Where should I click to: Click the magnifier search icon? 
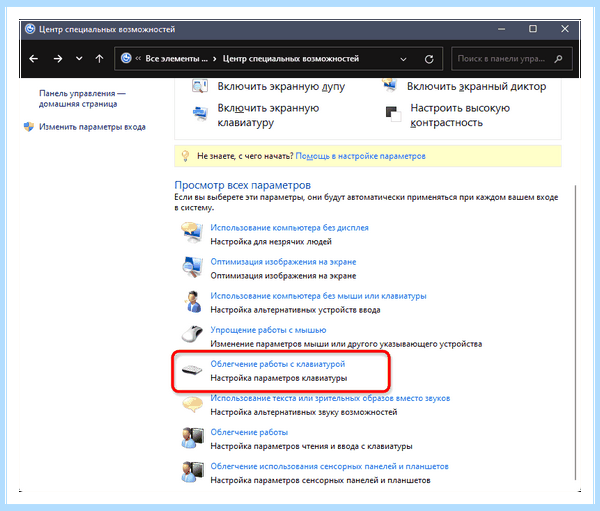pos(558,59)
